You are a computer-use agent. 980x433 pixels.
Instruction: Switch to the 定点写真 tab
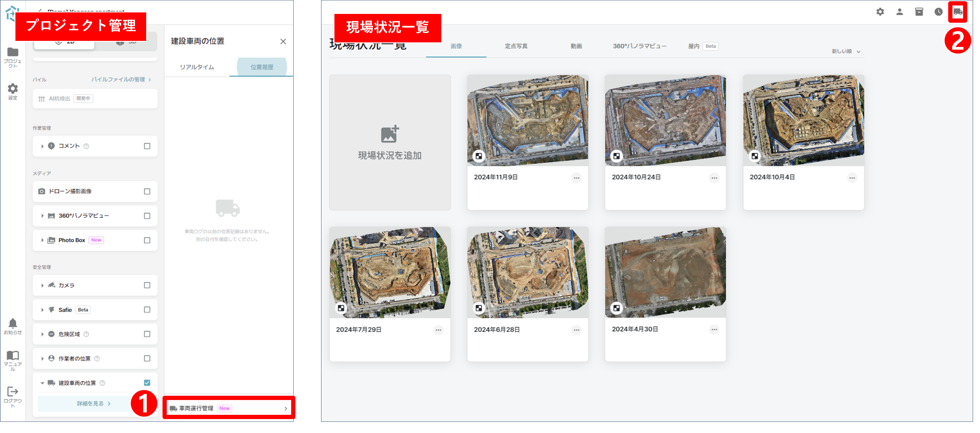[517, 46]
